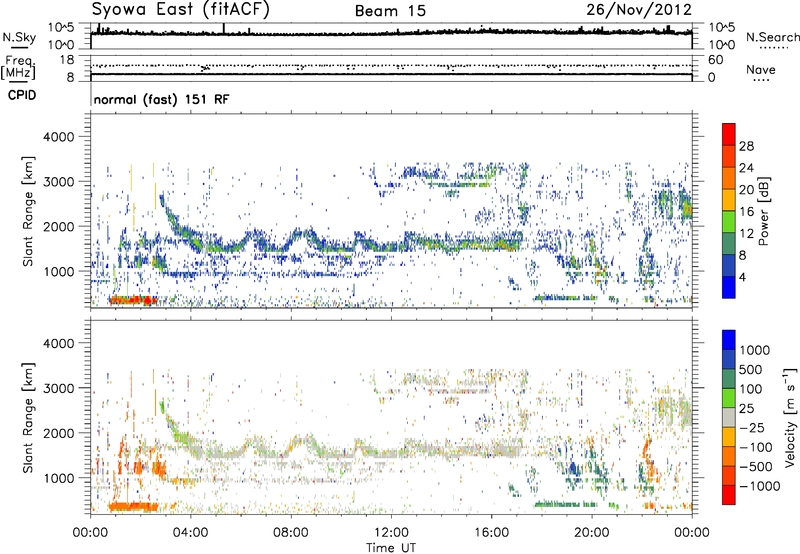
Task: Click the 'N.Search' legend label
Action: click(773, 37)
